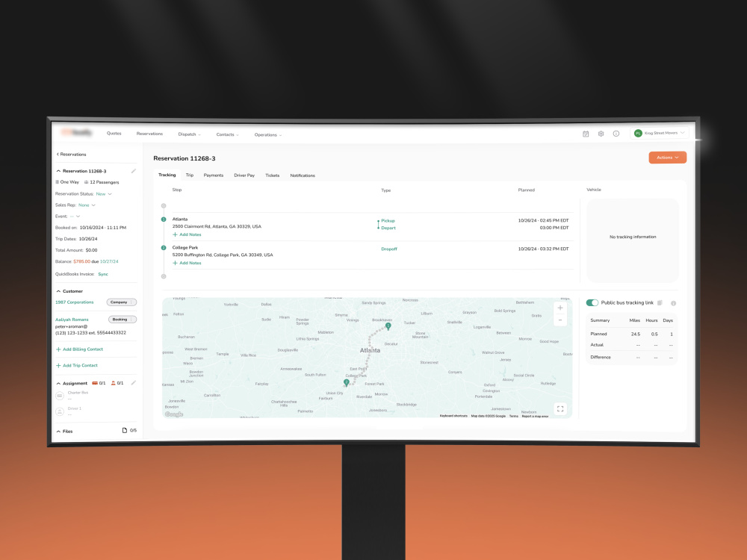Click the Booking badge menu dots
The image size is (747, 560).
pyautogui.click(x=133, y=320)
